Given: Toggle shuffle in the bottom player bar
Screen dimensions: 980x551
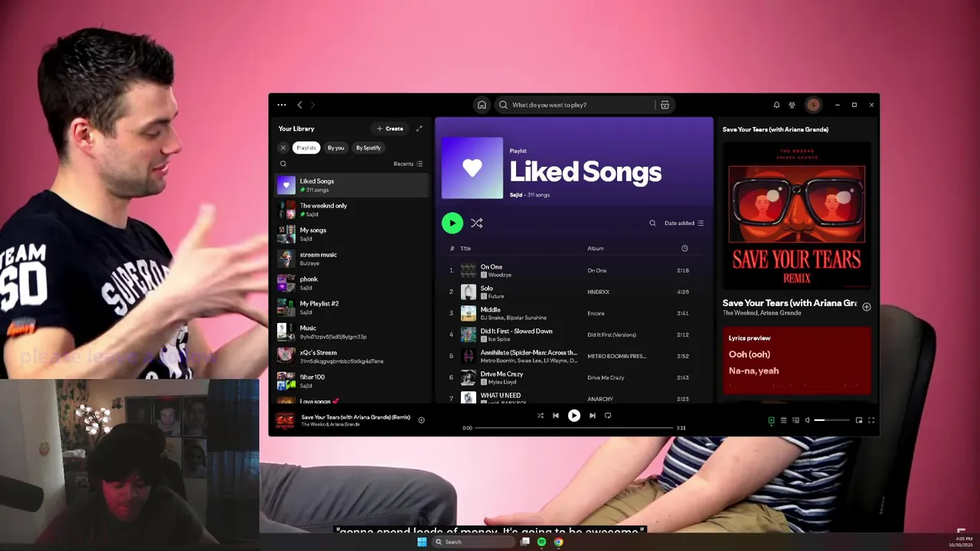Looking at the screenshot, I should [540, 416].
